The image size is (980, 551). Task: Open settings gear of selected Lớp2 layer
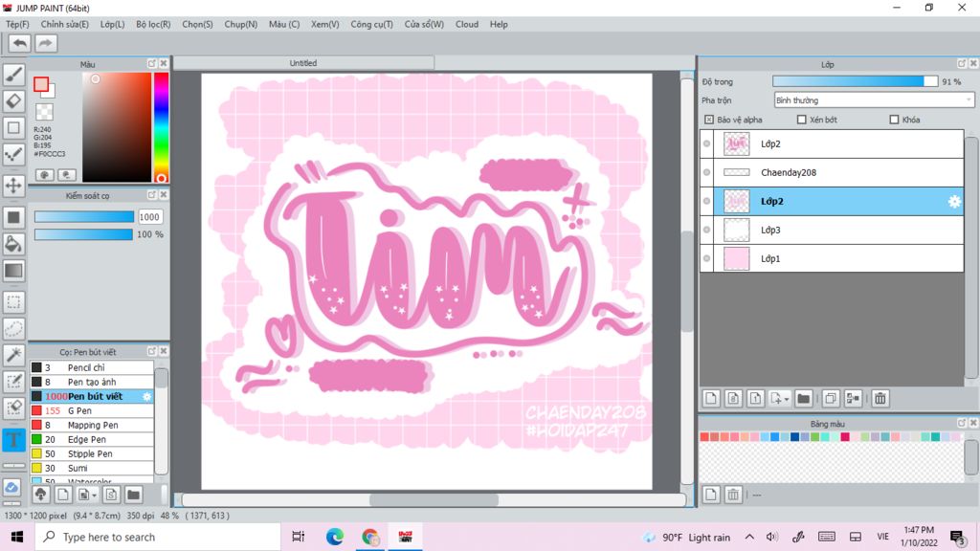(x=954, y=201)
